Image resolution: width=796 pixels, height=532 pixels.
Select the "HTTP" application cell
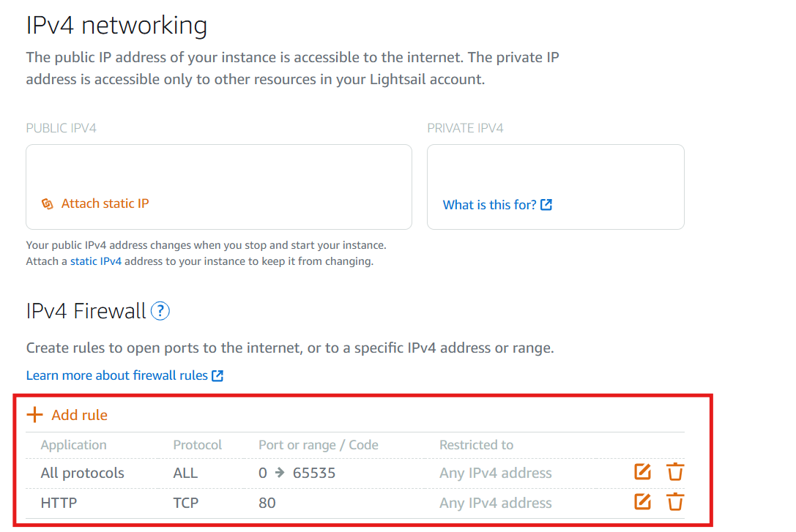[x=59, y=503]
